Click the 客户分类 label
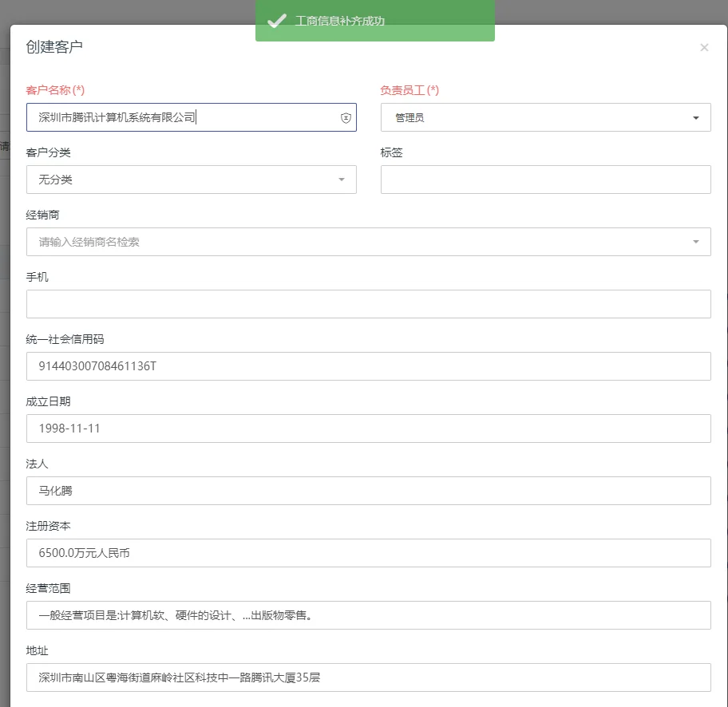Image resolution: width=728 pixels, height=707 pixels. click(x=48, y=152)
